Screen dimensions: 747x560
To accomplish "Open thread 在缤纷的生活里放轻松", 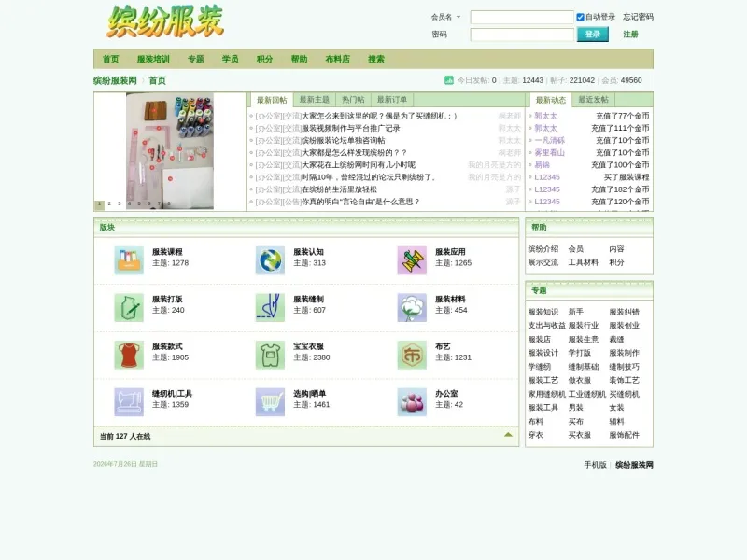I will [340, 189].
